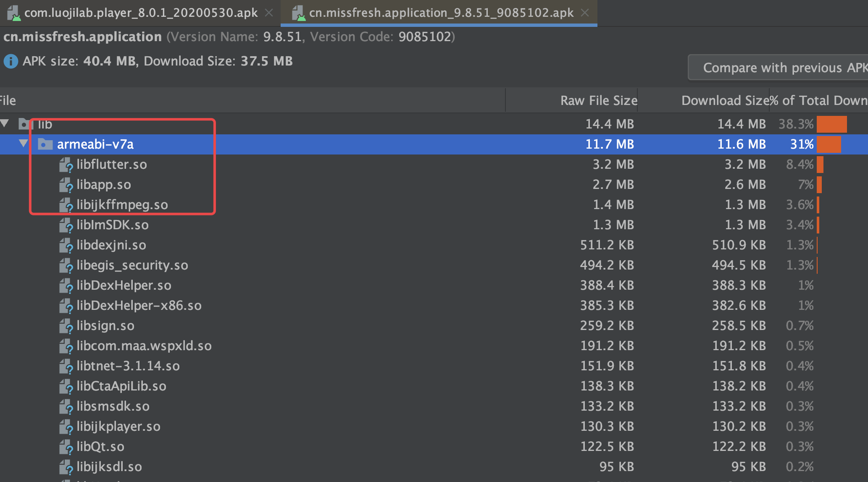Click the libsmsdk.so file icon
Screen dimensions: 868x482
pyautogui.click(x=66, y=406)
